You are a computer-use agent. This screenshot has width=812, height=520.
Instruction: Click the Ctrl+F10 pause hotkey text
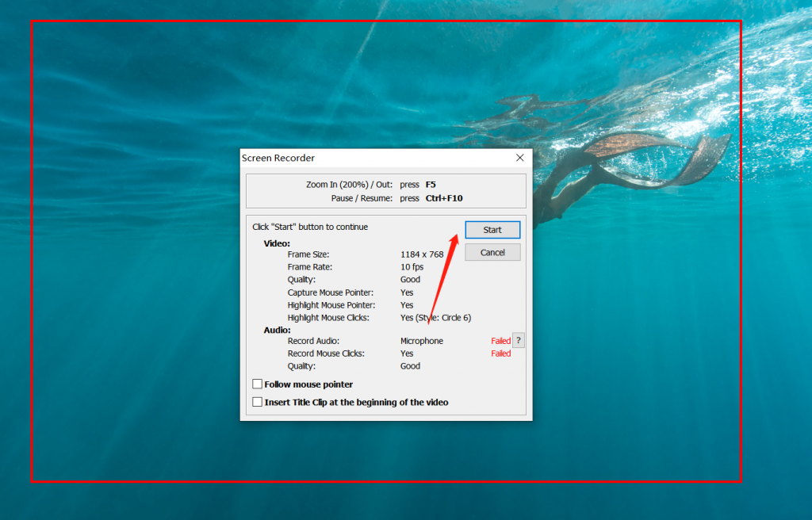[x=444, y=198]
